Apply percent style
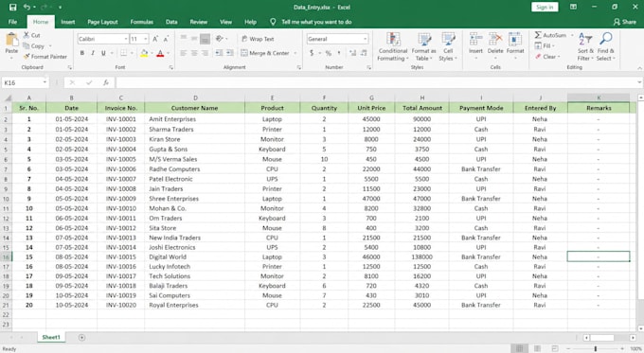644x353 pixels. [x=329, y=53]
